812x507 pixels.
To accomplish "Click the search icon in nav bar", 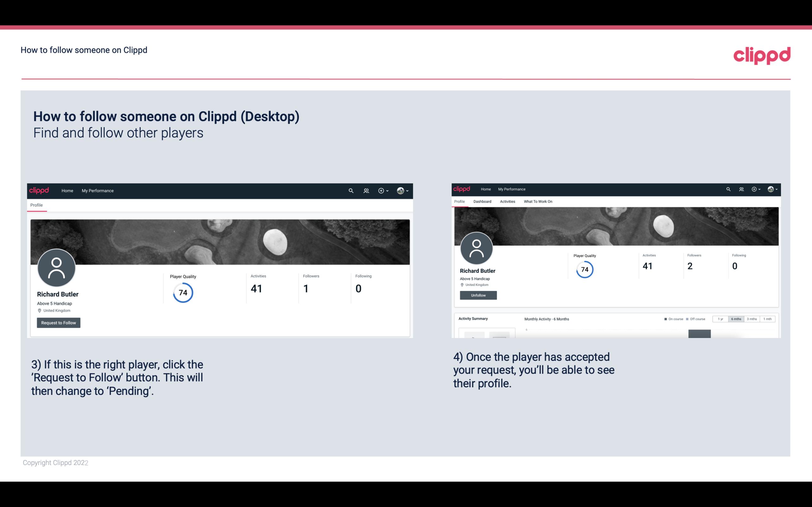I will (350, 190).
